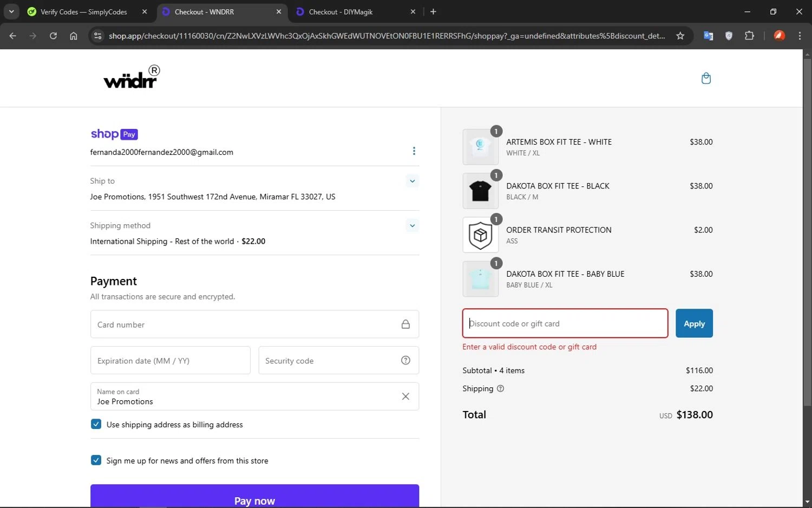Click the Subtotal 4 items label
The image size is (812, 508).
click(x=493, y=370)
